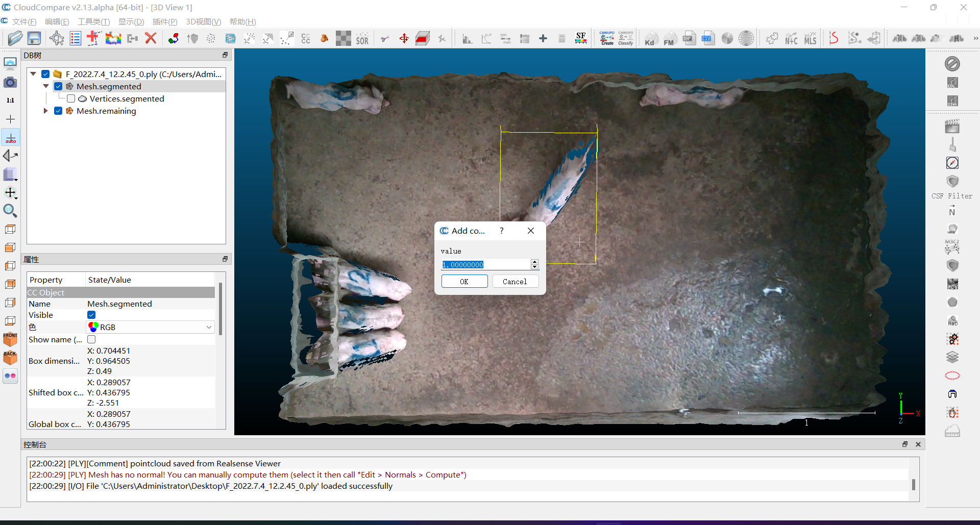The image size is (980, 525).
Task: Uncheck the Mesh.segmented checkbox in DB tree
Action: 58,86
